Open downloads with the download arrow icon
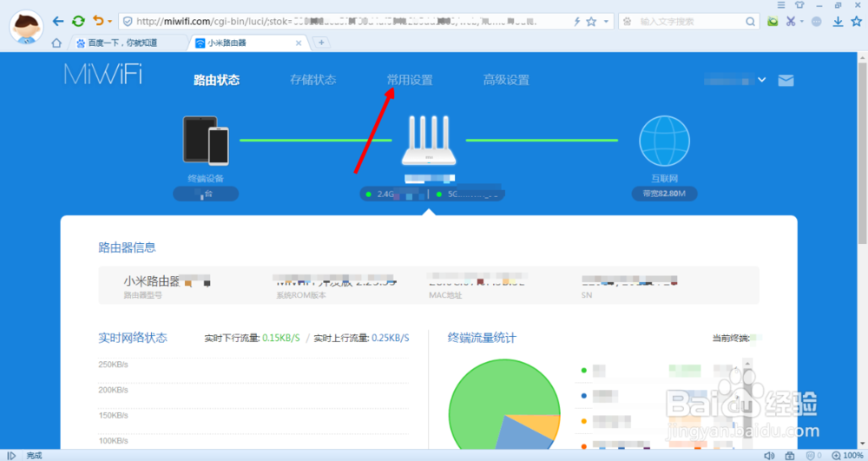 (838, 21)
